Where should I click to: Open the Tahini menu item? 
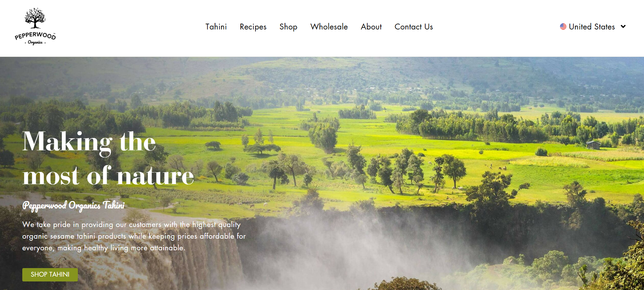[x=216, y=27]
